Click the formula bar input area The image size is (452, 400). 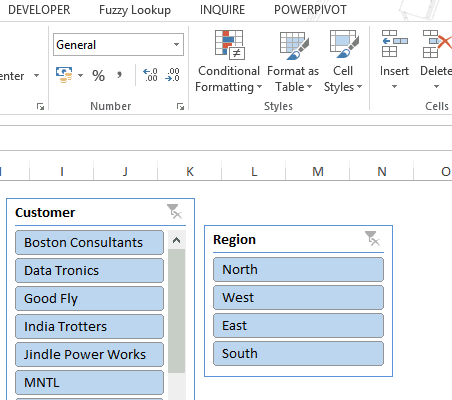[x=226, y=138]
